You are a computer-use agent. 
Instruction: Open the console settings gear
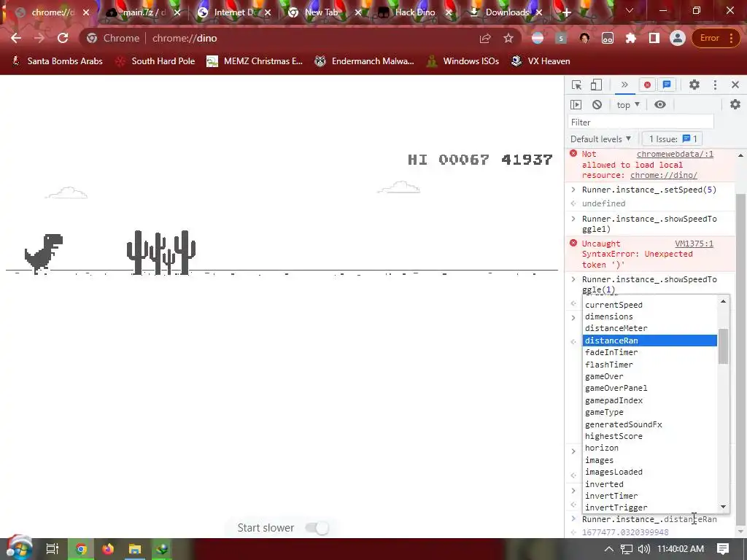(x=735, y=104)
